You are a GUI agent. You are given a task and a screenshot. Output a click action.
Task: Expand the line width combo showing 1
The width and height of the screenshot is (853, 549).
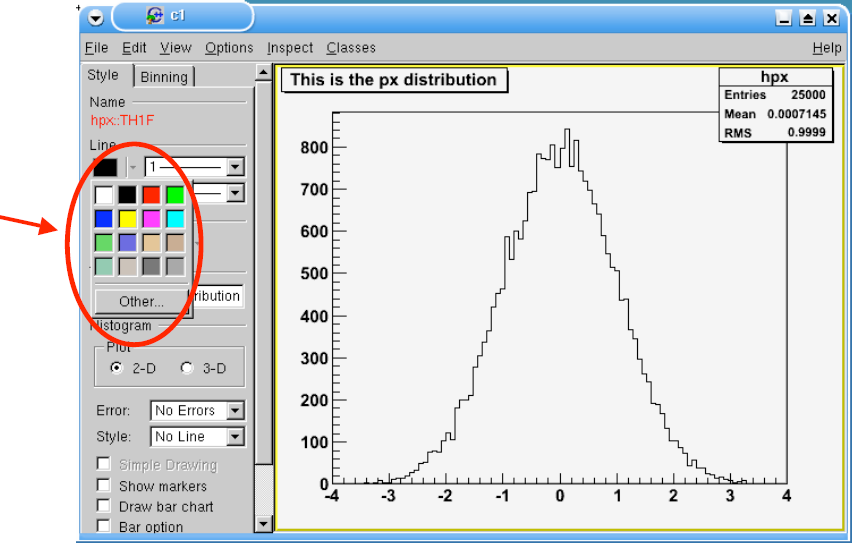pos(235,167)
